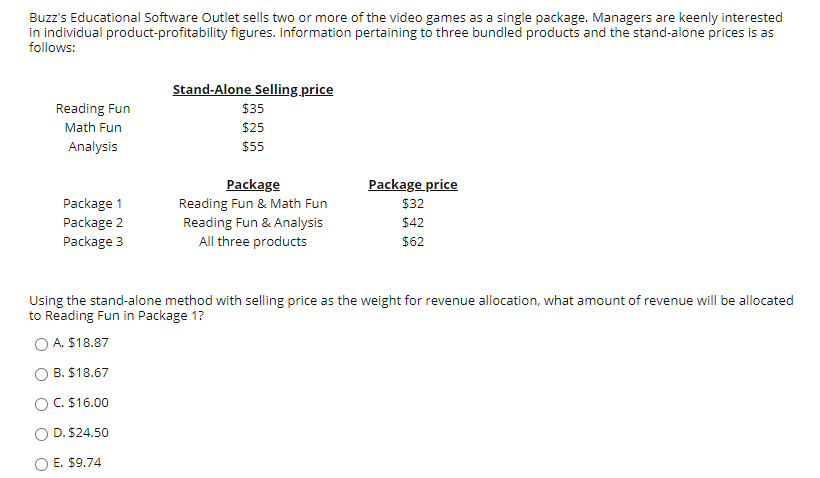
Task: Click the Stand-Alone Selling price heading
Action: tap(253, 89)
